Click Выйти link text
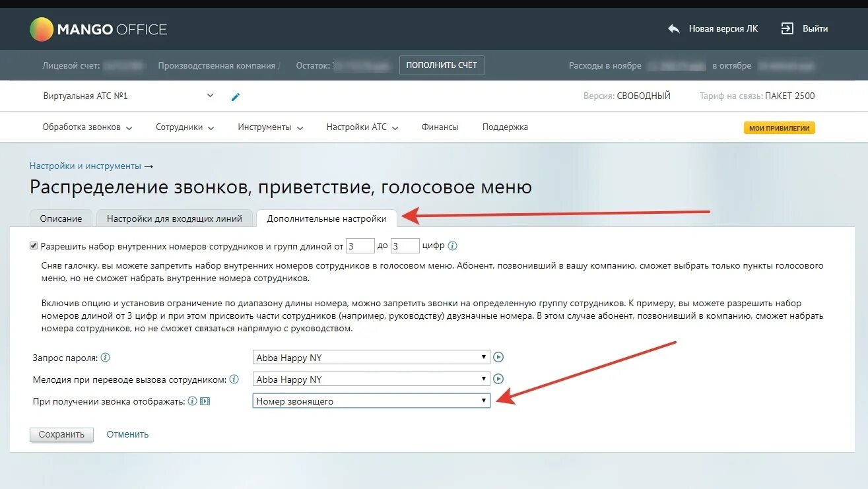This screenshot has width=868, height=489. [815, 29]
